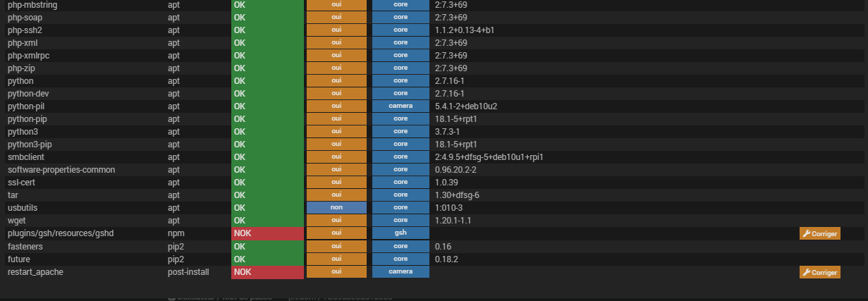Click Corriger button for restart_apache row
This screenshot has width=868, height=301.
click(819, 272)
